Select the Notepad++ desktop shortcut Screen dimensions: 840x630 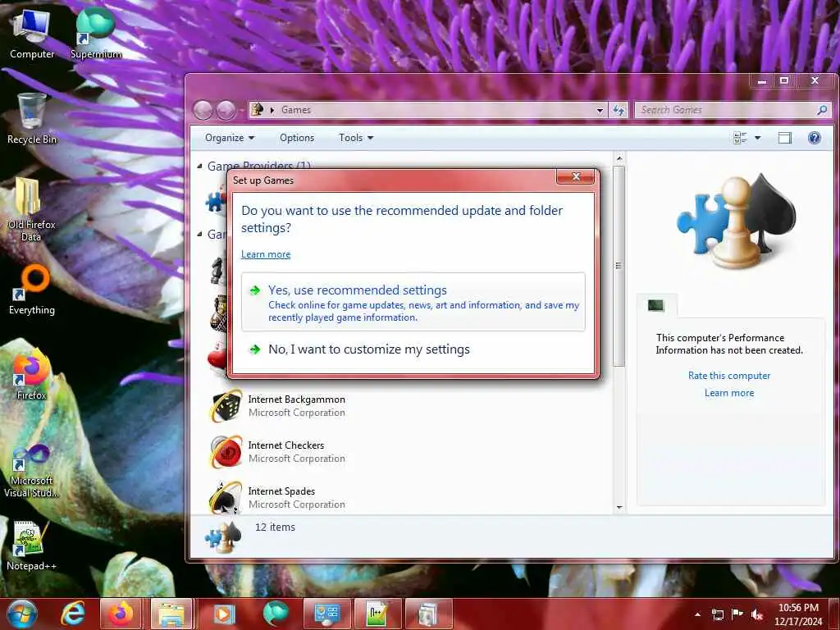click(x=31, y=546)
